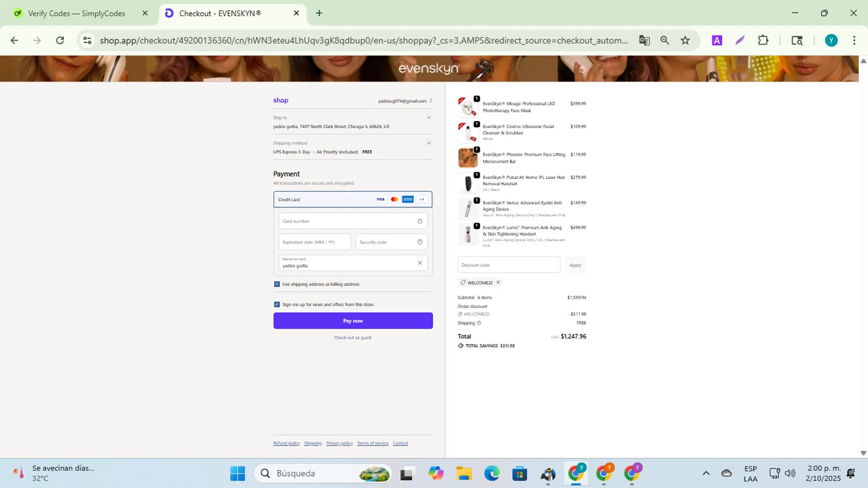Open taskbar clock showing 2:00 p. m.

824,474
